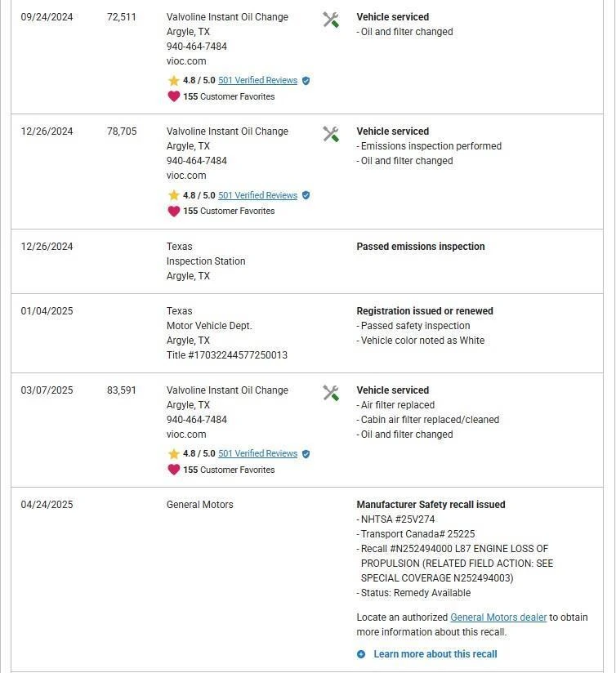Click the wrench service icon for 09/24/2024
Image resolution: width=616 pixels, height=673 pixels.
pos(331,20)
